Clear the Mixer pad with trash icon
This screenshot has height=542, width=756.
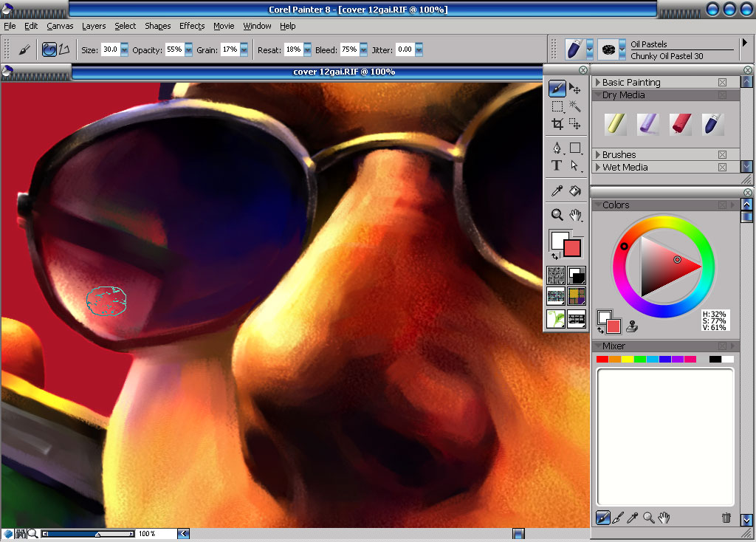[x=726, y=518]
